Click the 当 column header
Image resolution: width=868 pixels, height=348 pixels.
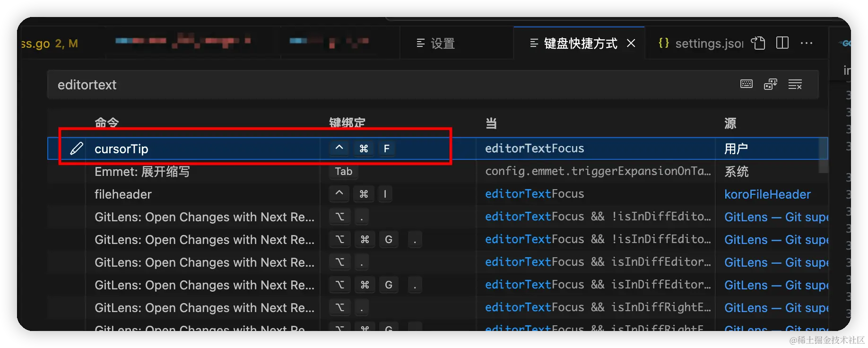click(x=491, y=123)
